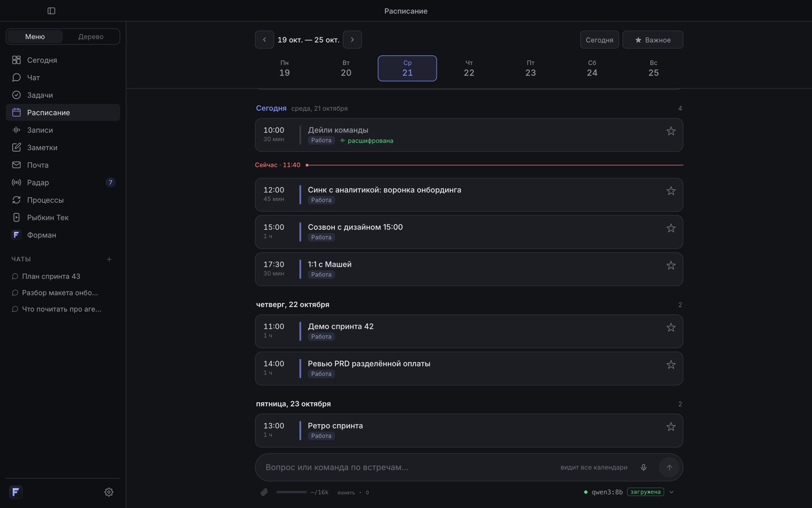Send the command with arrow-up button

click(x=669, y=467)
